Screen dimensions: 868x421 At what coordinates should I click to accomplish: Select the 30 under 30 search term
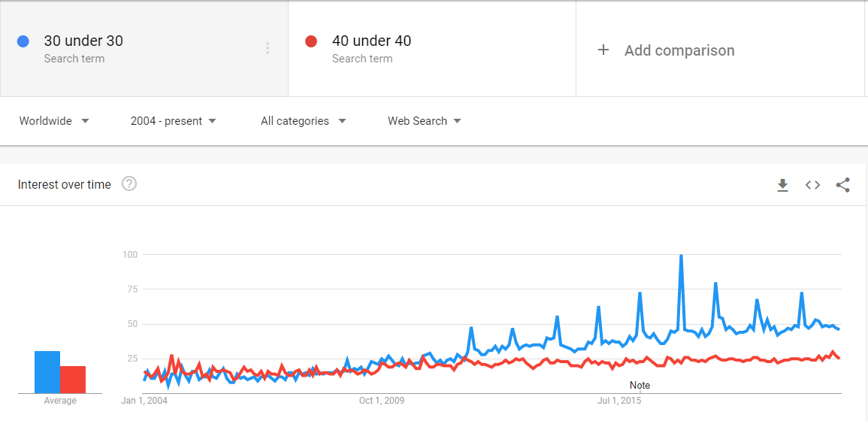point(83,41)
